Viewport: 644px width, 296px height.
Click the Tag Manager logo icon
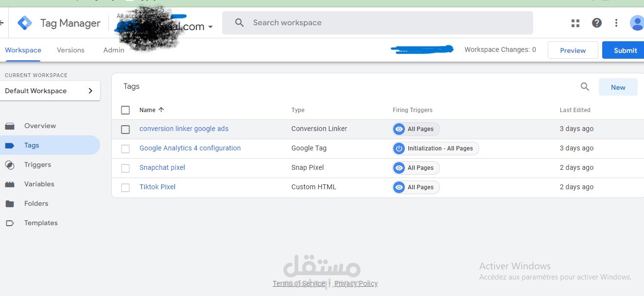pos(25,23)
